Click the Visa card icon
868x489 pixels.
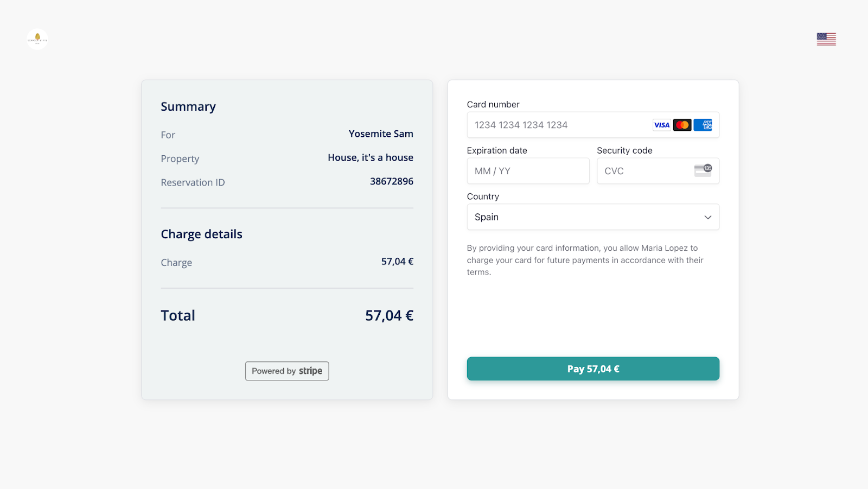tap(661, 125)
